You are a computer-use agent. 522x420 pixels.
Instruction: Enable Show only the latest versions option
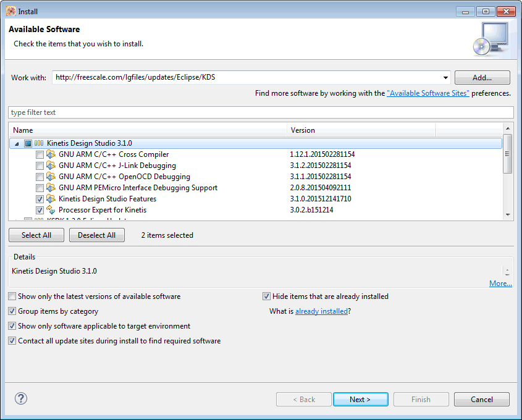tap(12, 296)
